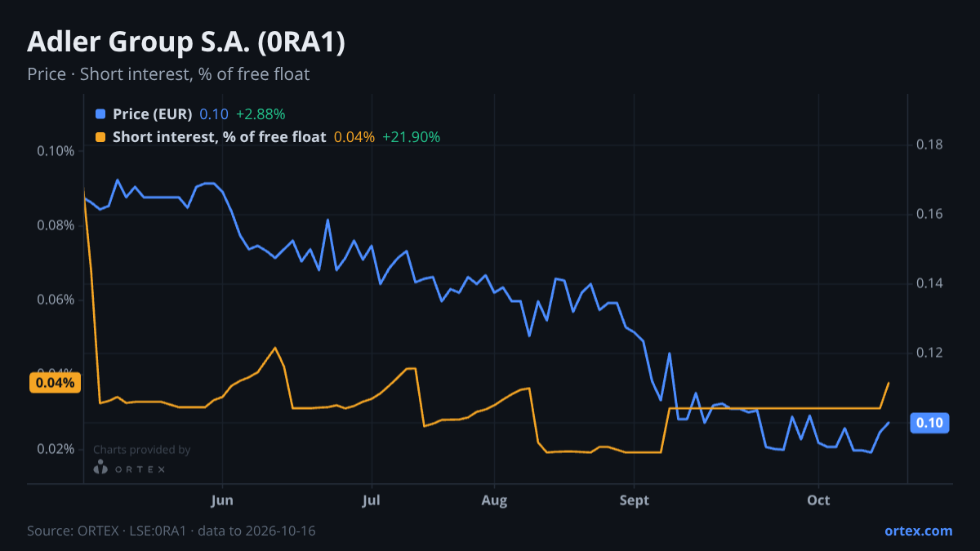980x551 pixels.
Task: Click the orange 0.04% axis value badge
Action: [x=56, y=382]
